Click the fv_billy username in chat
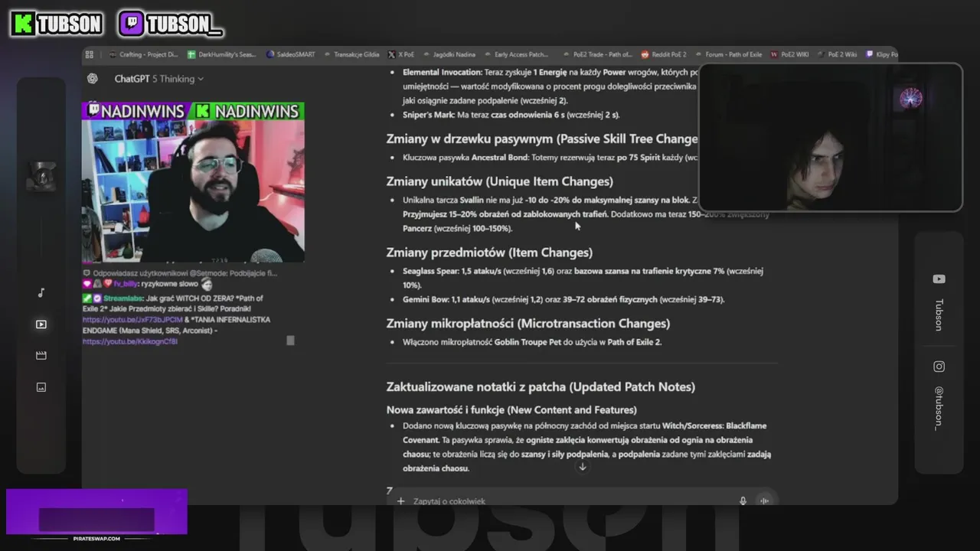The image size is (980, 551). coord(126,284)
